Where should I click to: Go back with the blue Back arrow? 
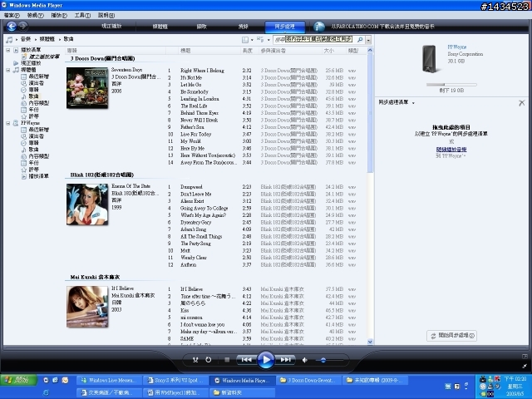point(11,26)
